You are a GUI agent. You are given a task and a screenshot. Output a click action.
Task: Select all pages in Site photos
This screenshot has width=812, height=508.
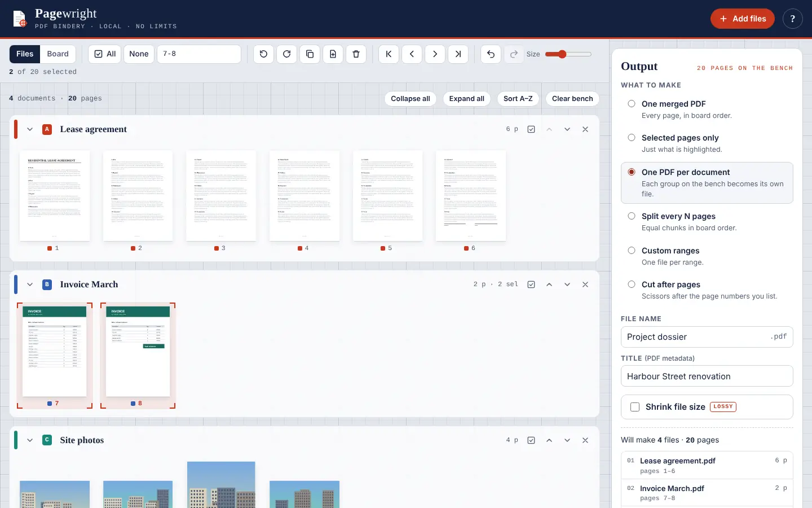(531, 440)
